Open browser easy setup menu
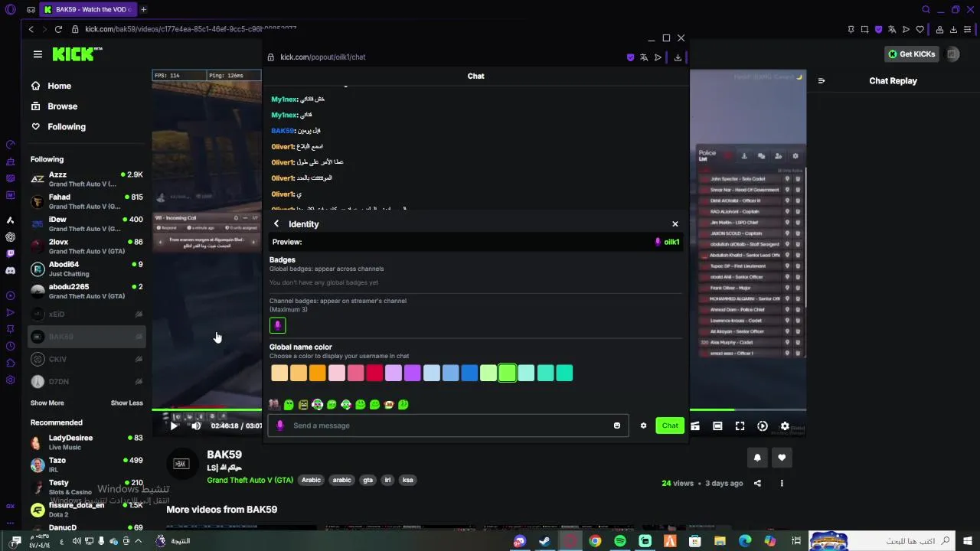 969,29
